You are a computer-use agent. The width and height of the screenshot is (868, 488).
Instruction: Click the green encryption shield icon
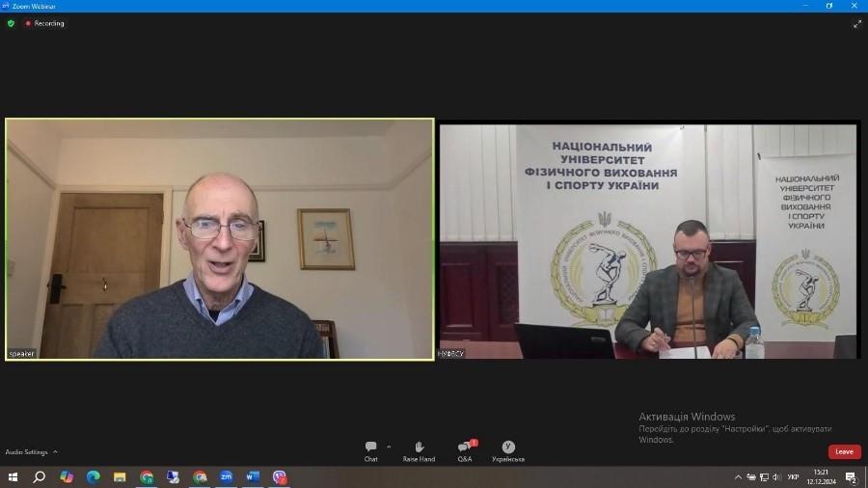click(12, 23)
